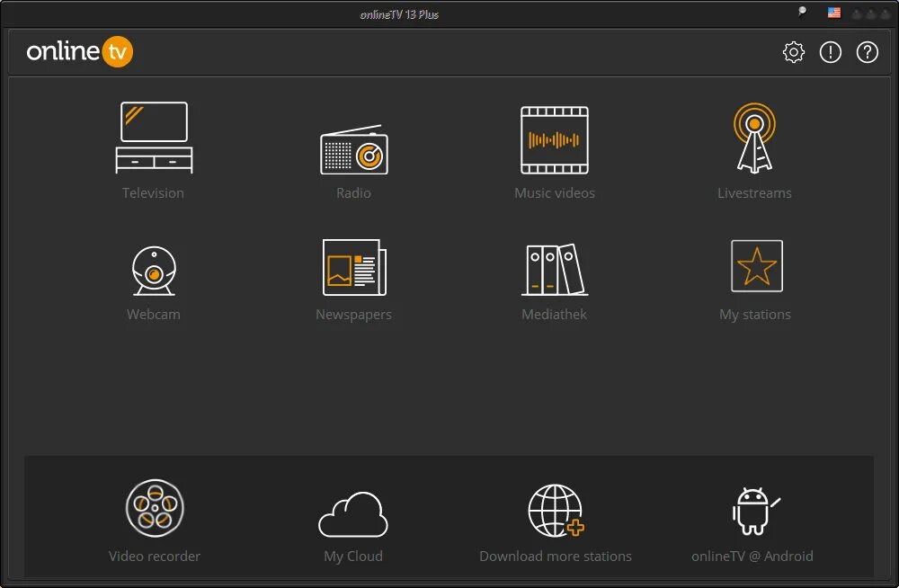This screenshot has width=899, height=588.
Task: Launch the Video recorder film reel icon
Action: 155,508
